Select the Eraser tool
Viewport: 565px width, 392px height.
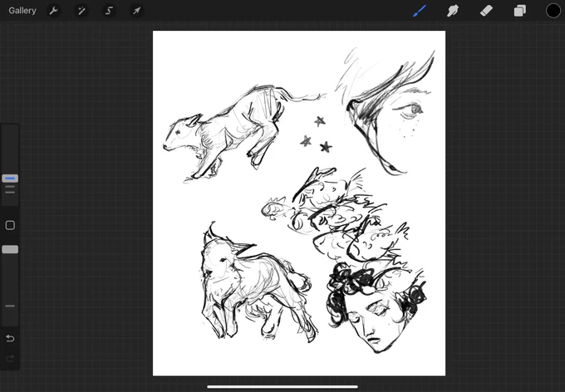coord(486,11)
